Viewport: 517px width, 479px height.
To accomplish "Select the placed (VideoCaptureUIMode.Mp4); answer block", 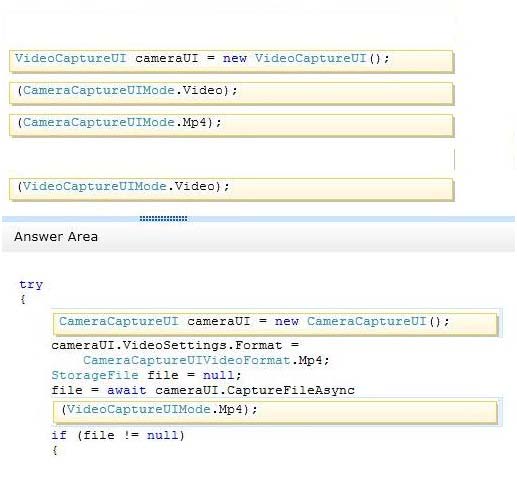I will click(x=275, y=412).
